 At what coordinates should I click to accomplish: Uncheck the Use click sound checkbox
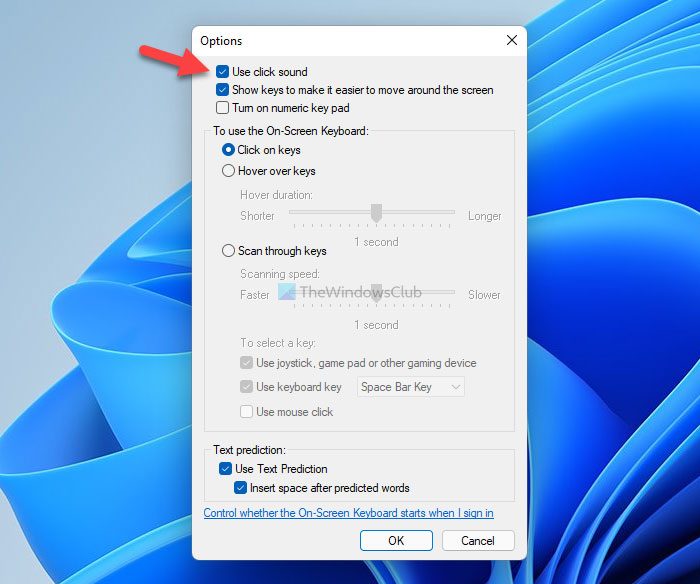(222, 72)
